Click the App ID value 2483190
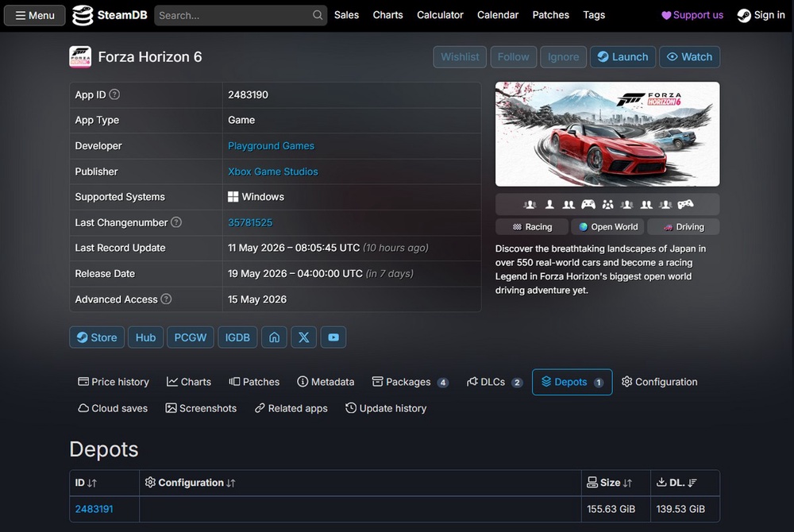794x532 pixels. 248,94
